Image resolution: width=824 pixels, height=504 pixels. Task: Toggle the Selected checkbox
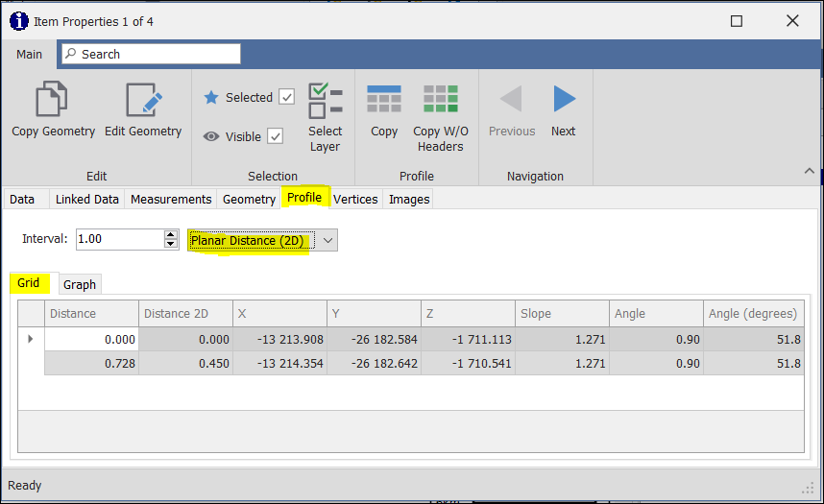[x=286, y=97]
